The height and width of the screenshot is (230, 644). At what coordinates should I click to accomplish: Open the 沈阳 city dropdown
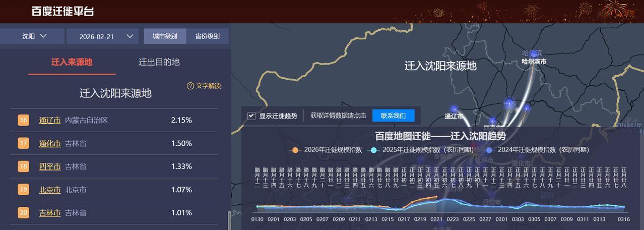click(x=32, y=36)
